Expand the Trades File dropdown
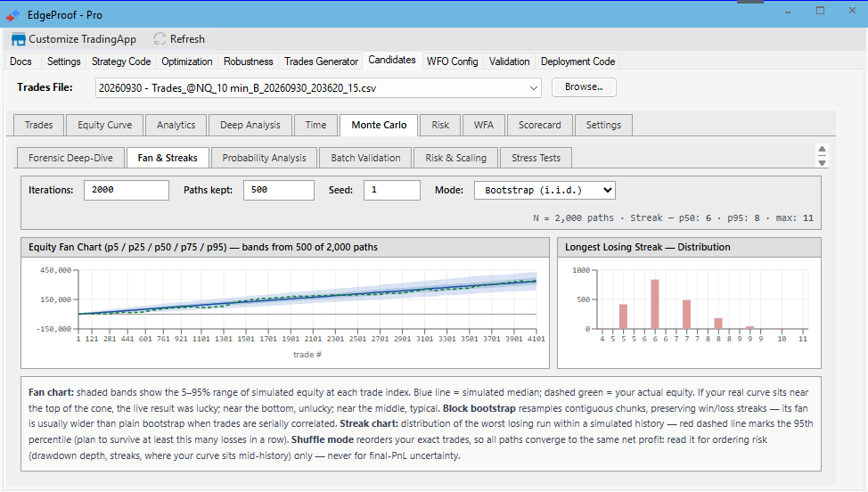The width and height of the screenshot is (868, 492). click(533, 88)
